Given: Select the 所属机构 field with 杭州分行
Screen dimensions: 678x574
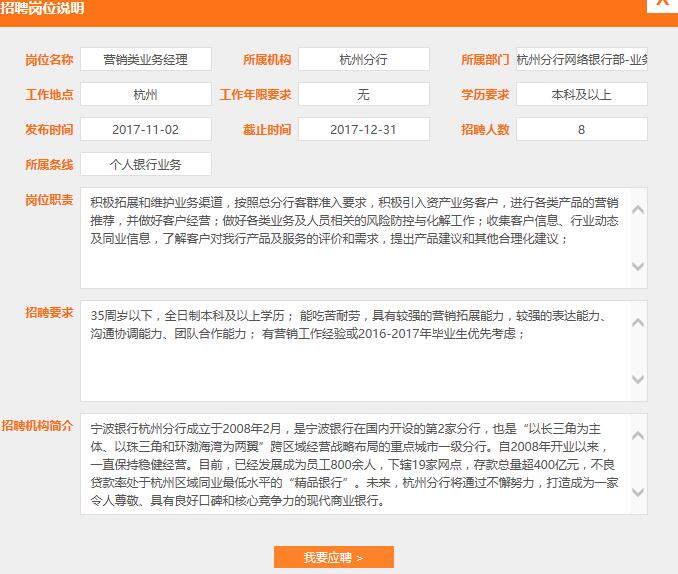Looking at the screenshot, I should (364, 60).
